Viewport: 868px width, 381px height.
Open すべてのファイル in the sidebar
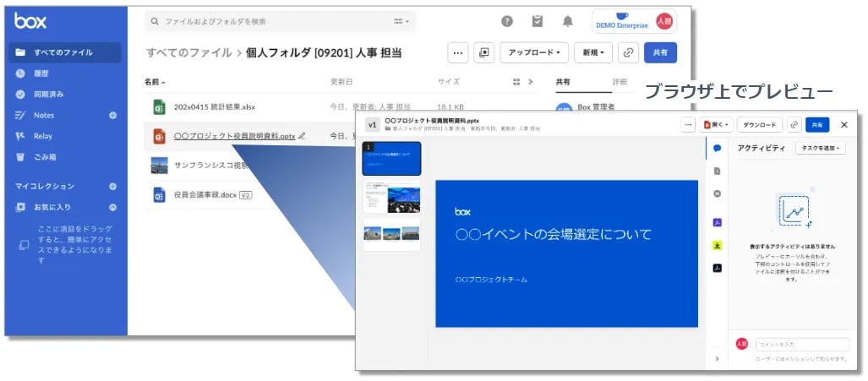[65, 52]
